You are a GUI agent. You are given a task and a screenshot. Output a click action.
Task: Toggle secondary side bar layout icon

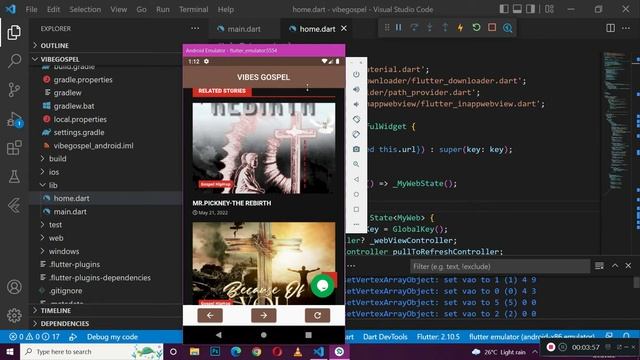(530, 9)
